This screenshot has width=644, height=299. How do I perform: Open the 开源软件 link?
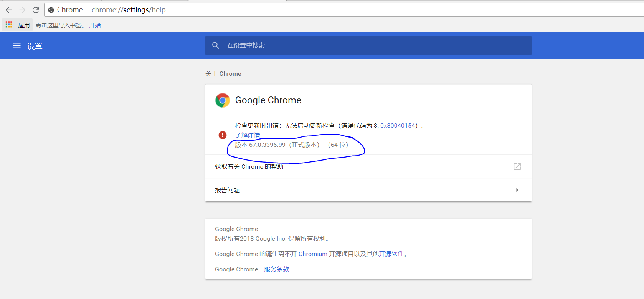click(x=391, y=254)
